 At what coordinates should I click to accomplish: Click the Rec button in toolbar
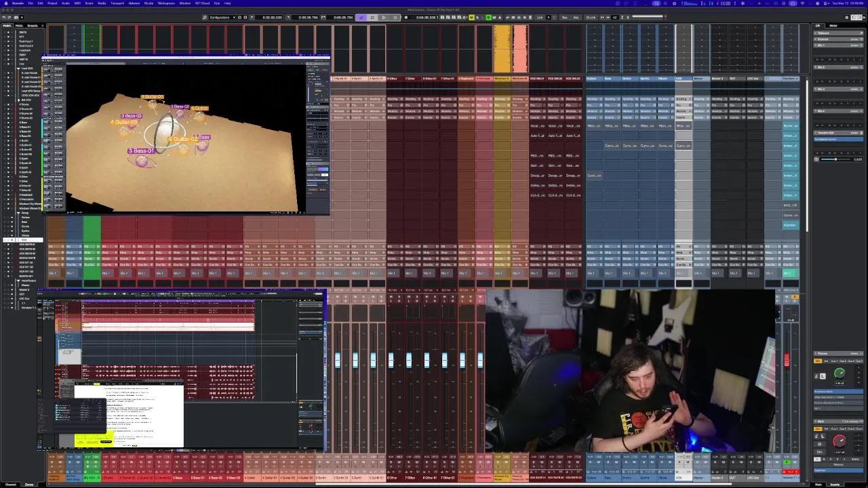(564, 17)
